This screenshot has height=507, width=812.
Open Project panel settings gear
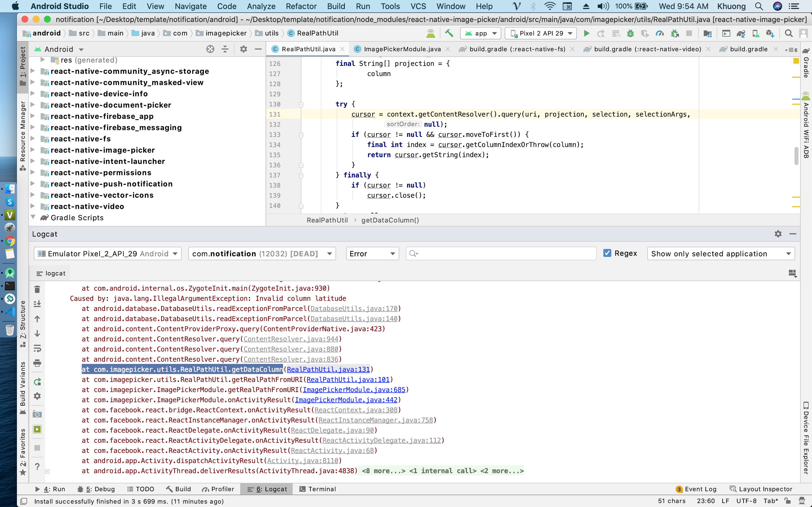(x=243, y=49)
